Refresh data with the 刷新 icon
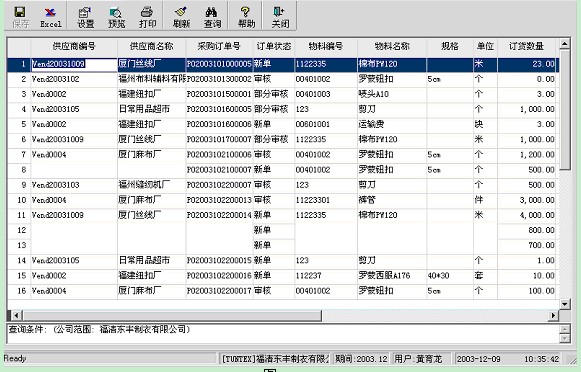The width and height of the screenshot is (581, 372). pyautogui.click(x=181, y=17)
